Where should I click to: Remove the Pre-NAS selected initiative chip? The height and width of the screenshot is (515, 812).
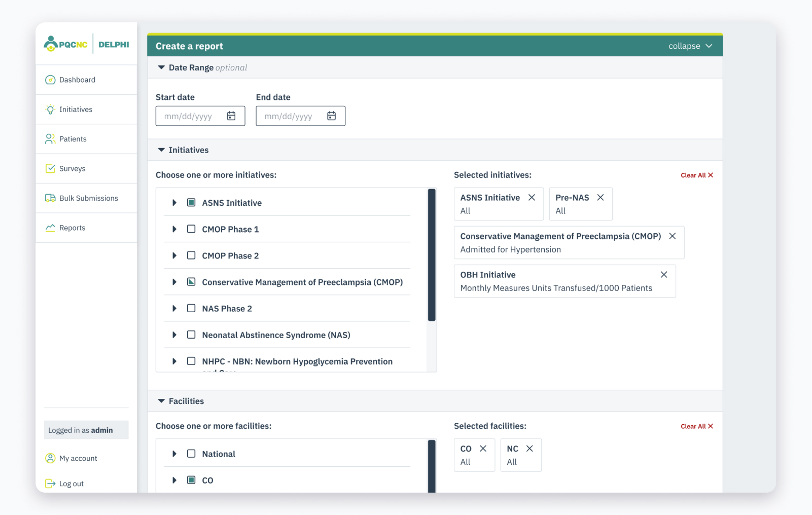pos(601,198)
